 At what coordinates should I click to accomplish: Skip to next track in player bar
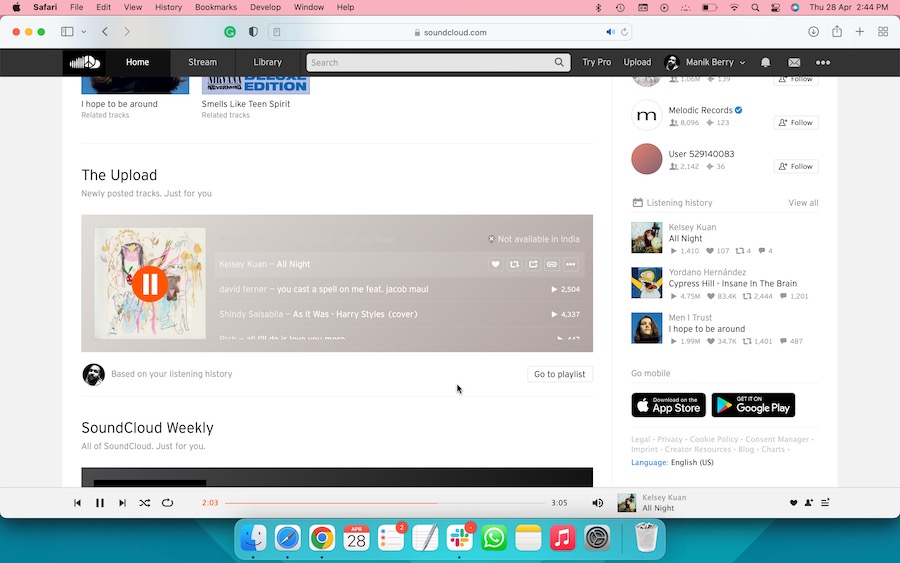(x=122, y=503)
